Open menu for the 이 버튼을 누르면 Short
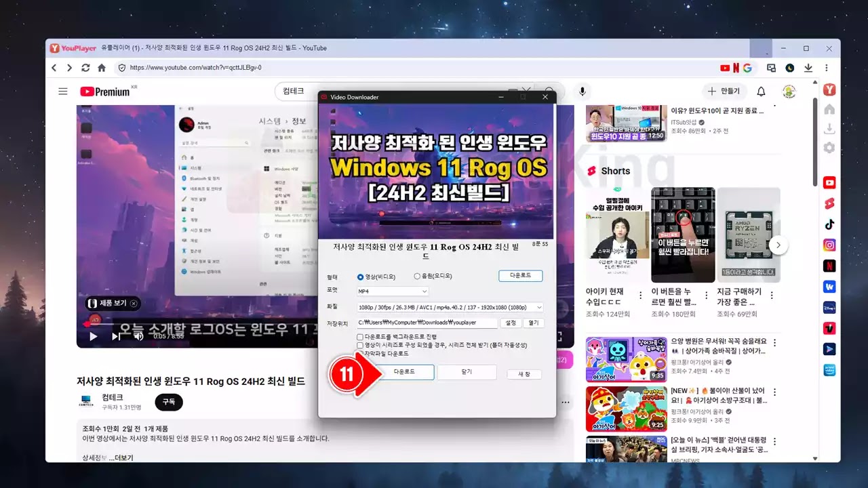The height and width of the screenshot is (488, 868). tap(705, 295)
